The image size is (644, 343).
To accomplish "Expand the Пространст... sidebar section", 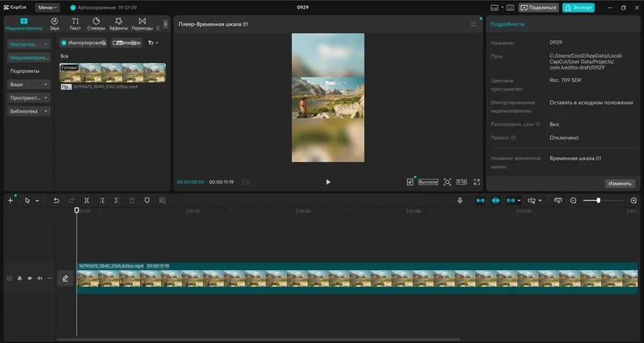I will pyautogui.click(x=28, y=98).
